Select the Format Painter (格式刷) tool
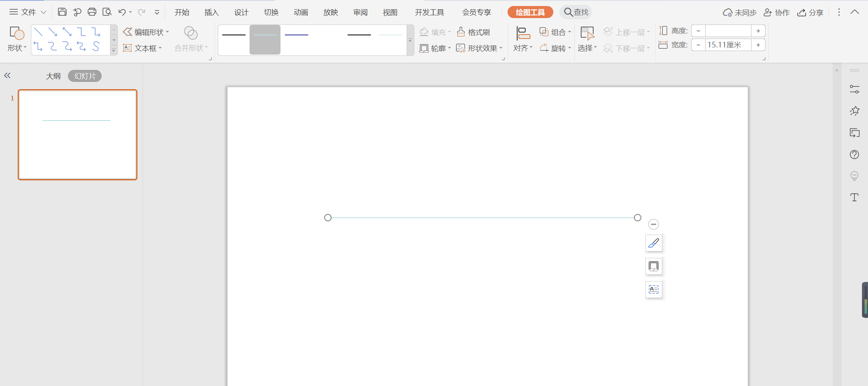The width and height of the screenshot is (868, 386). pyautogui.click(x=473, y=32)
